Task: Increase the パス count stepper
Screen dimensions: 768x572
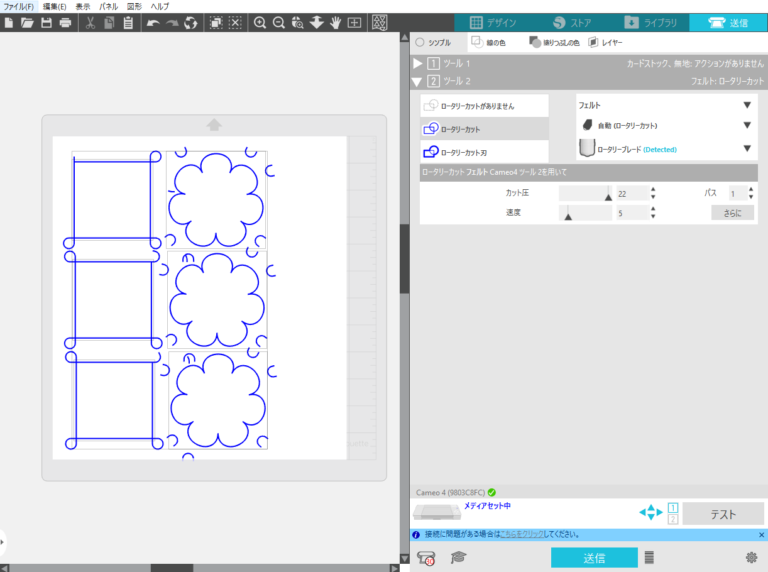Action: pos(751,190)
